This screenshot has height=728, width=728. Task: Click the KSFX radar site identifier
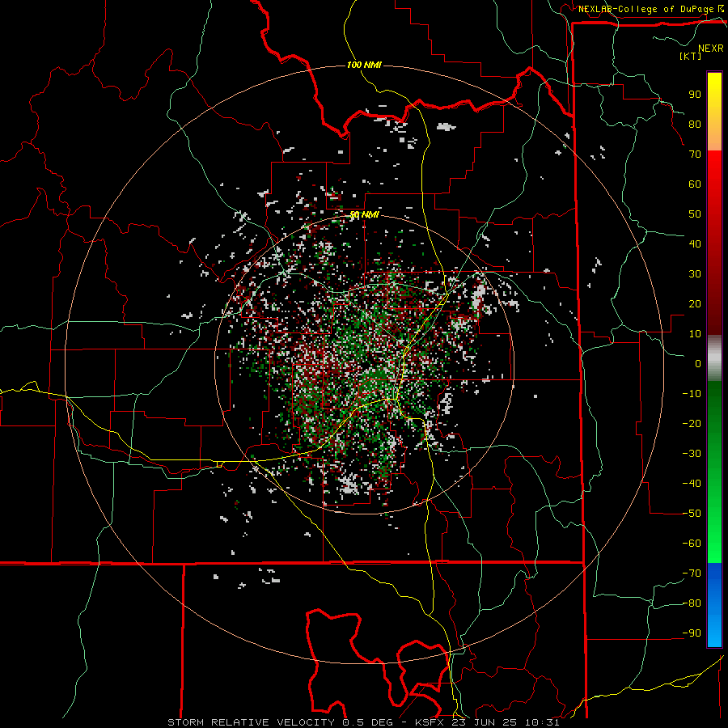coord(429,722)
